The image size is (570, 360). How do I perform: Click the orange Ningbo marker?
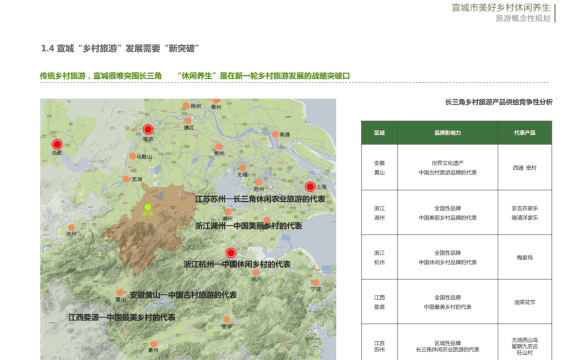tap(316, 283)
